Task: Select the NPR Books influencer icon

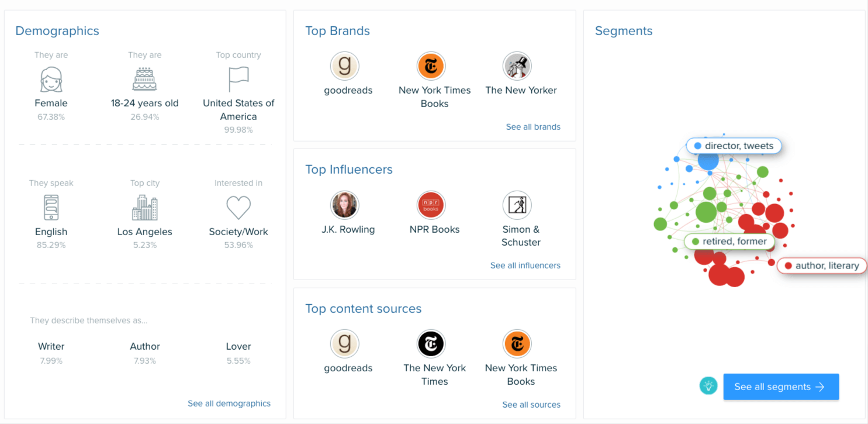Action: pyautogui.click(x=431, y=205)
